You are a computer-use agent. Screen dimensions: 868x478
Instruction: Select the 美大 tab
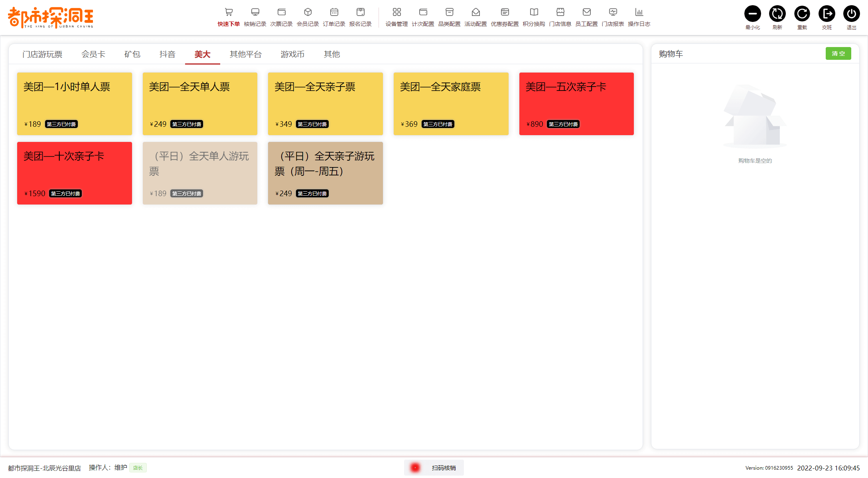click(x=203, y=54)
